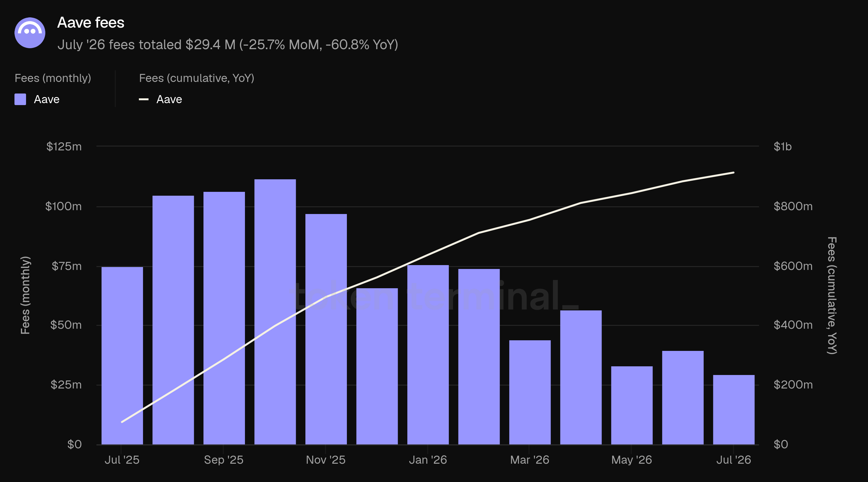Click the "$200m" right axis label
The width and height of the screenshot is (868, 482).
point(793,385)
